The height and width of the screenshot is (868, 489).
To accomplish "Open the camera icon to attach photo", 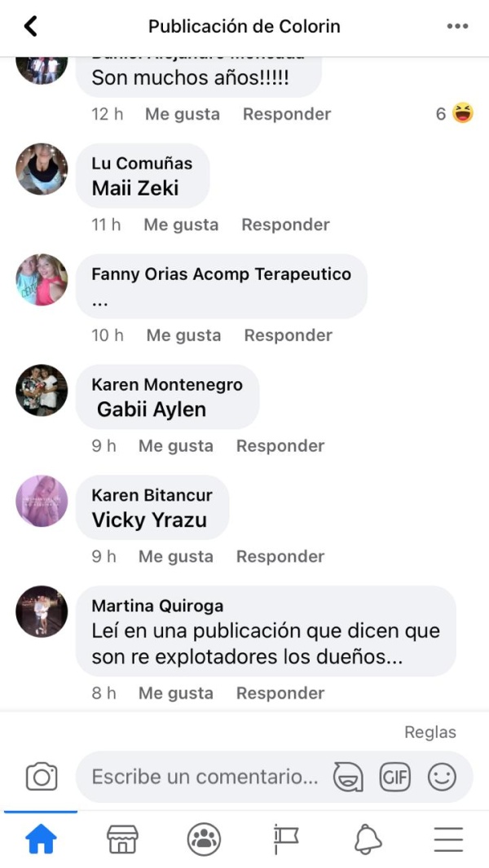I will coord(42,776).
